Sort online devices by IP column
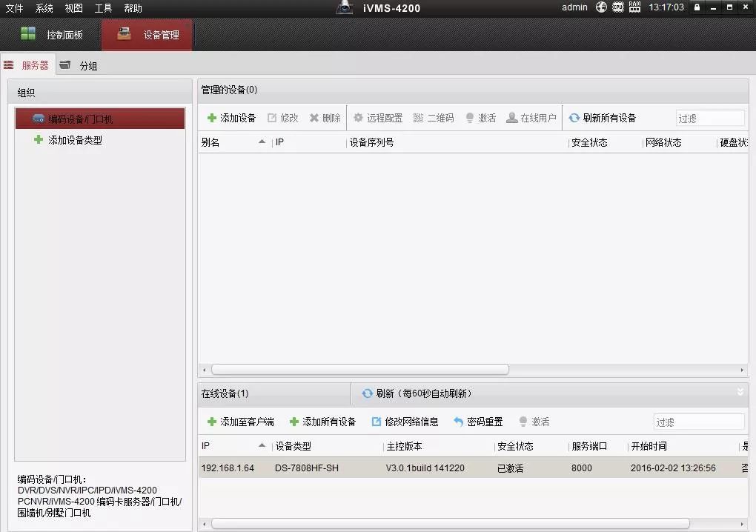The image size is (756, 532). pos(235,446)
